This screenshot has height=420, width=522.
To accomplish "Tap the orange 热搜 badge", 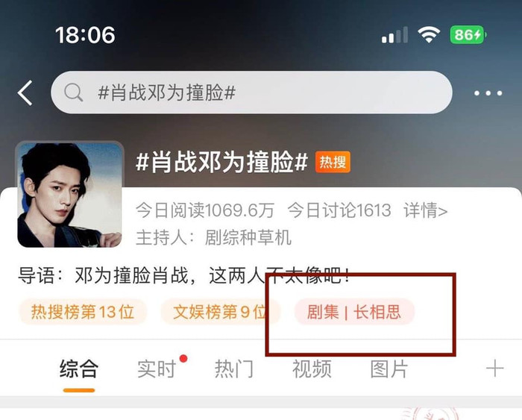I will [x=333, y=162].
